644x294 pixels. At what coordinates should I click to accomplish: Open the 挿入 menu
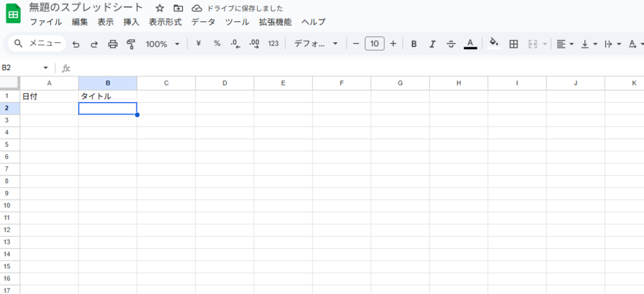coord(131,22)
